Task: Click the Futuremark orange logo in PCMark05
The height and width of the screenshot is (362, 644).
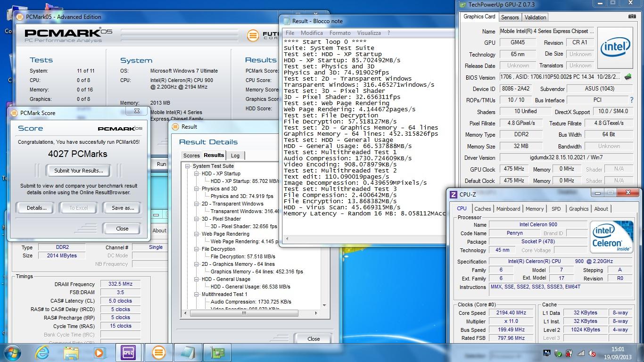Action: point(253,35)
